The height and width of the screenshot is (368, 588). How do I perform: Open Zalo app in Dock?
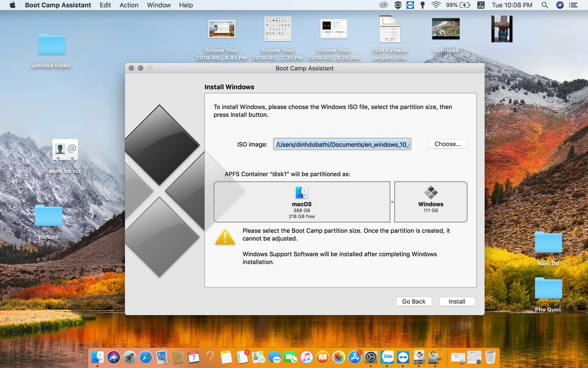[387, 357]
